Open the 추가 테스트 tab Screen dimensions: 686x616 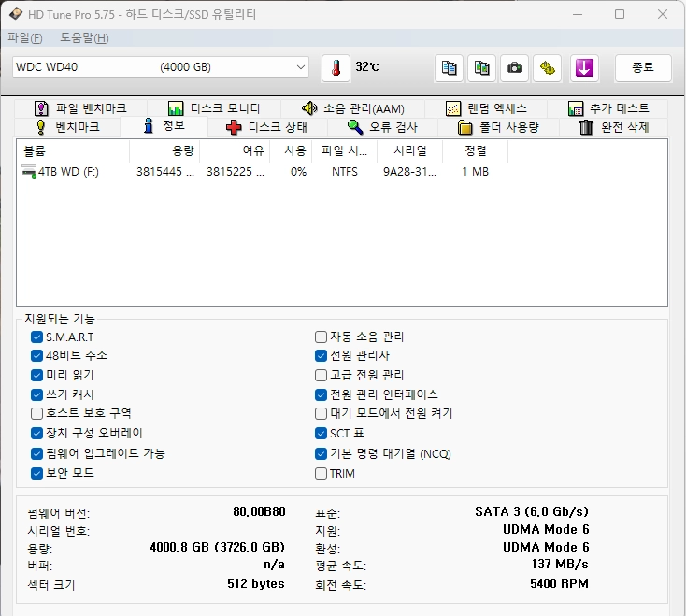(607, 108)
